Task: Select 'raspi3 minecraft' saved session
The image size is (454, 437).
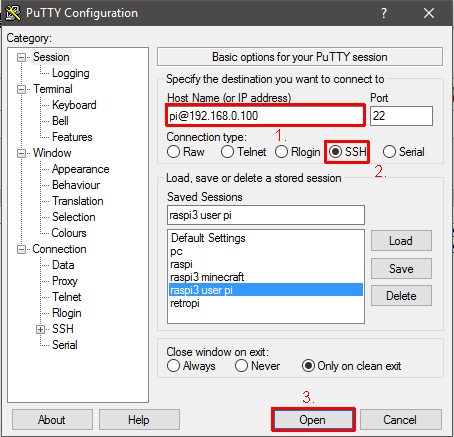Action: coord(265,277)
